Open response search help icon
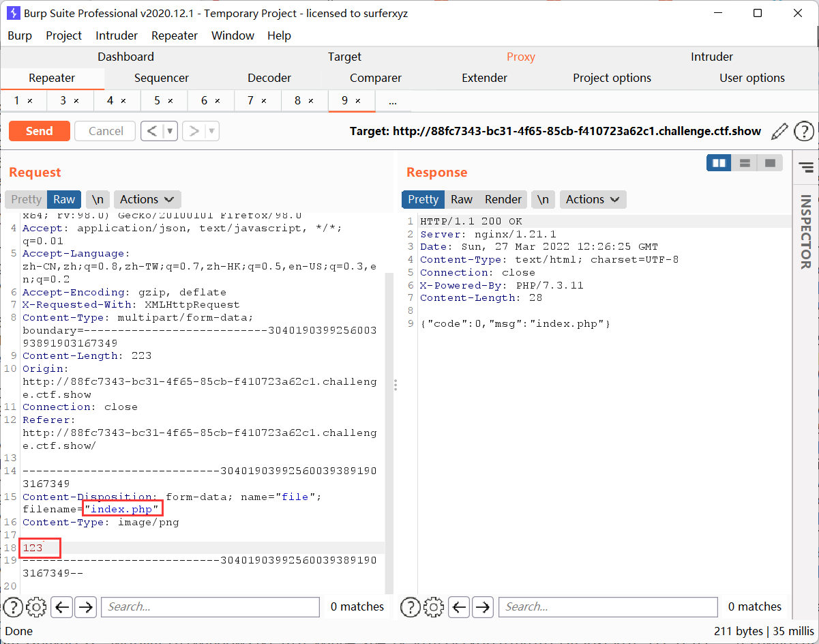 click(410, 606)
